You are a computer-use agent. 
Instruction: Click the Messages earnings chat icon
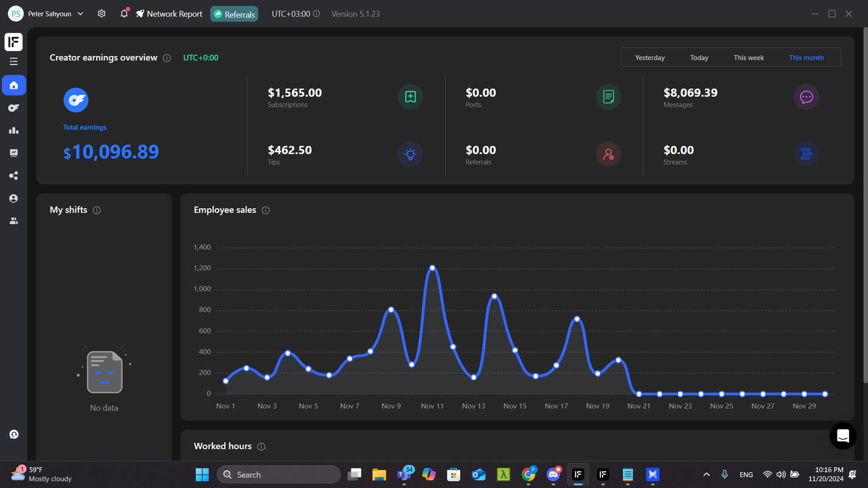(806, 97)
